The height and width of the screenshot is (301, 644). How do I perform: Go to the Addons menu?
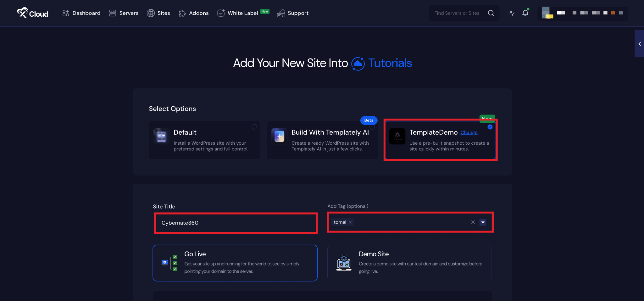pos(194,13)
